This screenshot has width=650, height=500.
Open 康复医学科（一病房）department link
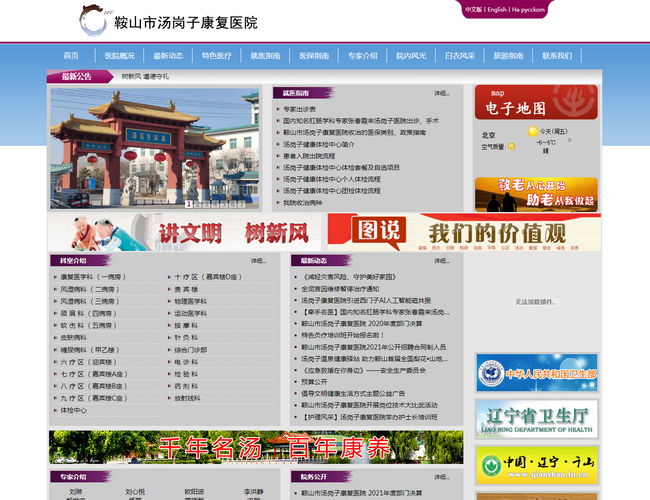[93, 276]
